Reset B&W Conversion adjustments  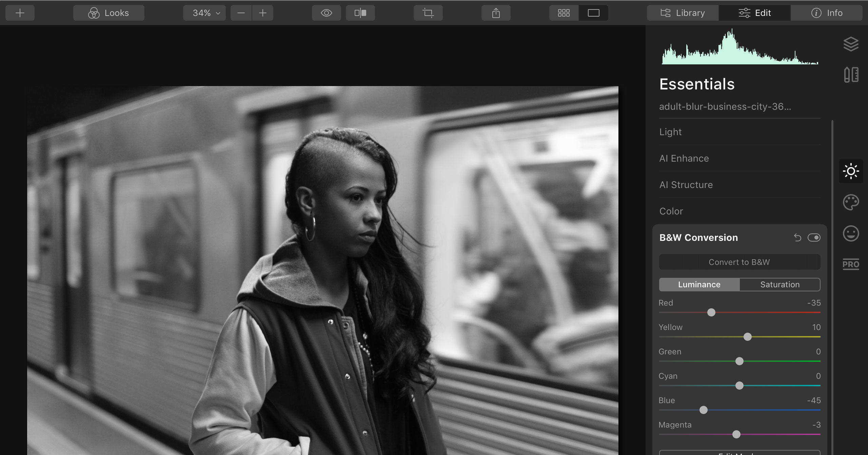797,237
